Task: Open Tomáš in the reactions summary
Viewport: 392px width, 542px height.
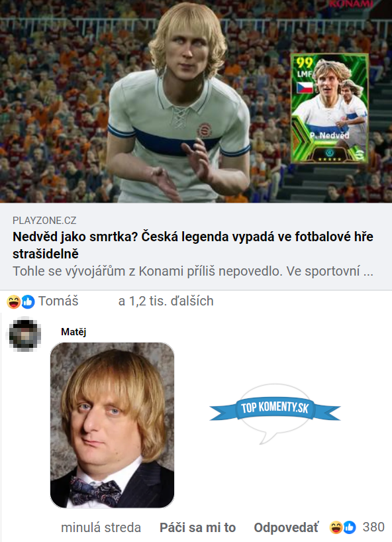Action: tap(58, 301)
